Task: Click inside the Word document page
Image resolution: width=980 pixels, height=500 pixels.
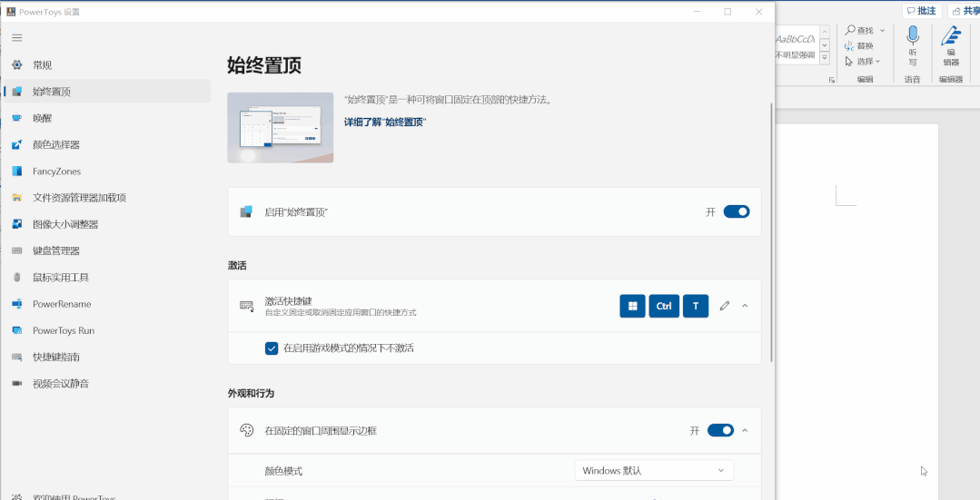Action: [x=856, y=312]
